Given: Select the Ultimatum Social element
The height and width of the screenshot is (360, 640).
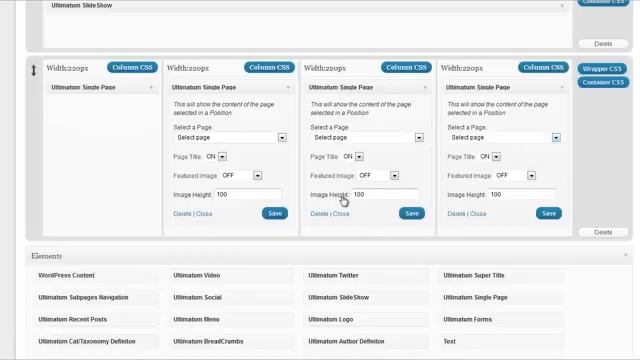Looking at the screenshot, I should 231,298.
